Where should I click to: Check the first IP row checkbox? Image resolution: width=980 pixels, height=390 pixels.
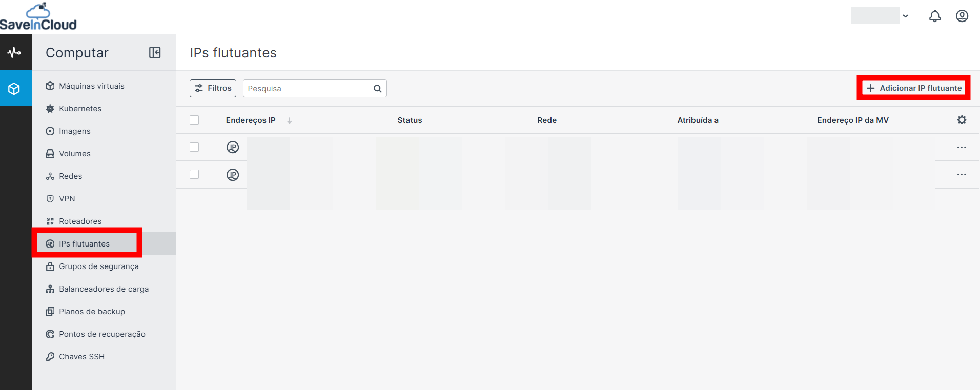click(x=194, y=147)
